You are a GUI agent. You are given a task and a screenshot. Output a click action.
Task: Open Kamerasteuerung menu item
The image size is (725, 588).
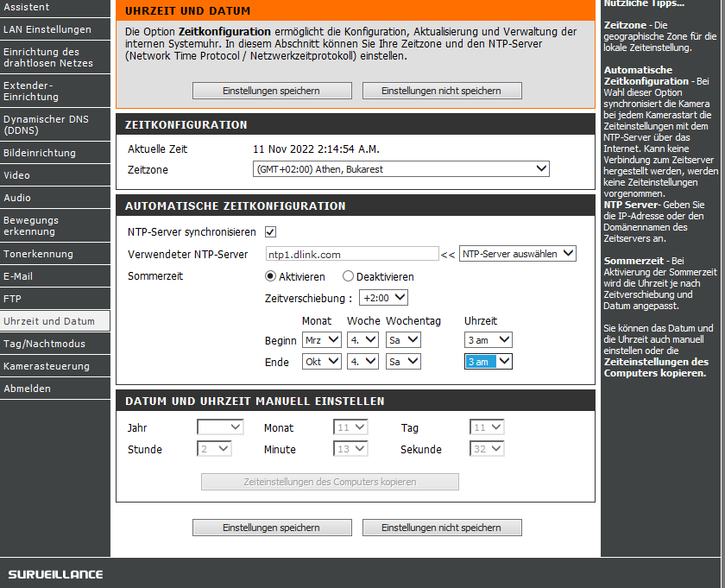pos(55,366)
